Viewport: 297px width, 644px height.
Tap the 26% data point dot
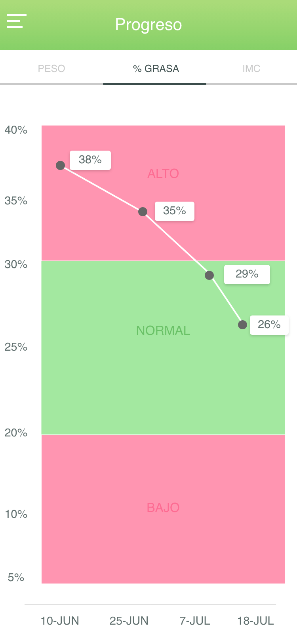tap(242, 325)
